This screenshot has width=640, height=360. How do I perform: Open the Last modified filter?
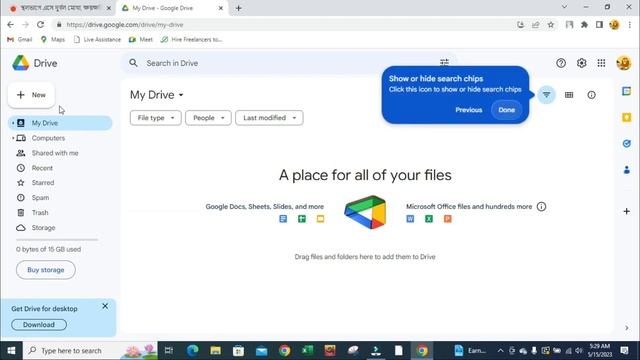[269, 118]
